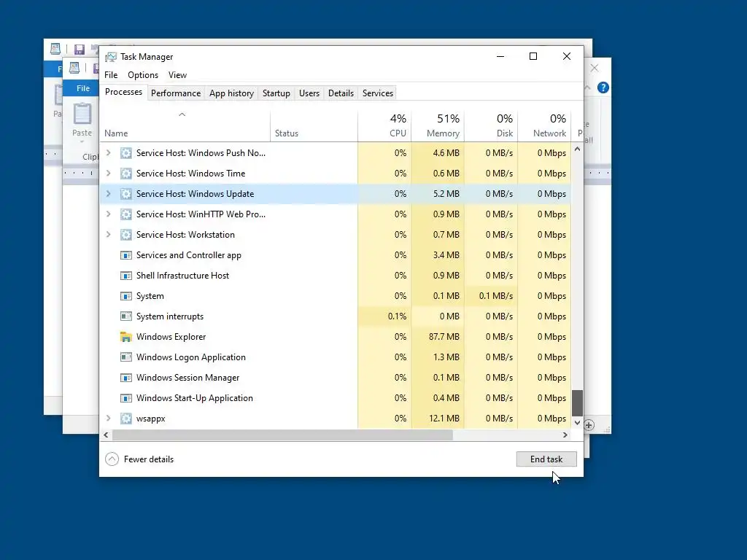Image resolution: width=747 pixels, height=560 pixels.
Task: Click the gear icon of Service Host: Workstation
Action: [x=125, y=235]
